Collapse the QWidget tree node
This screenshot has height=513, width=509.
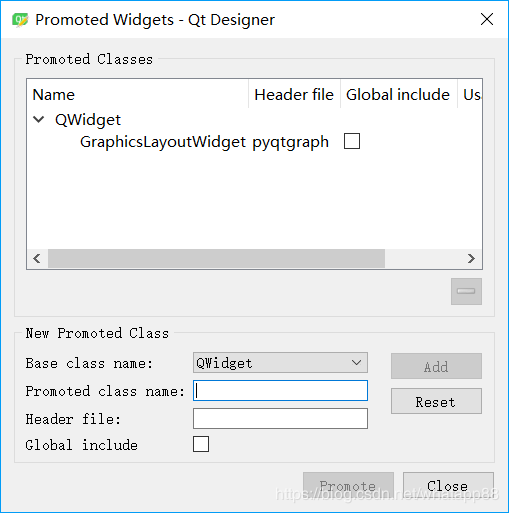point(39,119)
